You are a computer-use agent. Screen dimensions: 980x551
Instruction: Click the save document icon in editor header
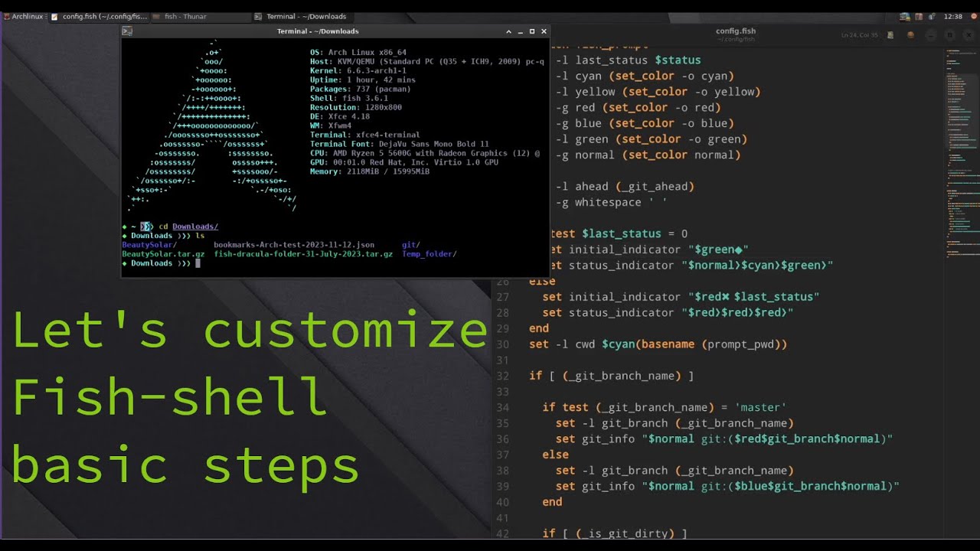(x=890, y=35)
